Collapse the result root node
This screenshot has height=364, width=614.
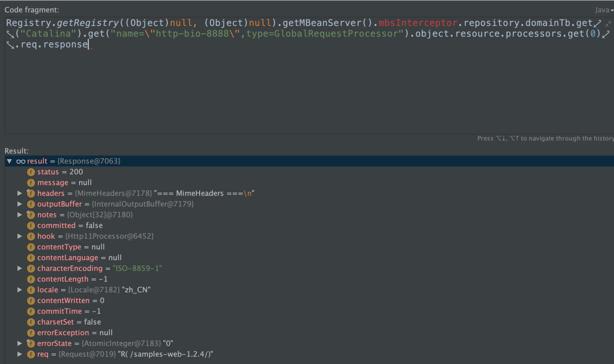tap(9, 161)
